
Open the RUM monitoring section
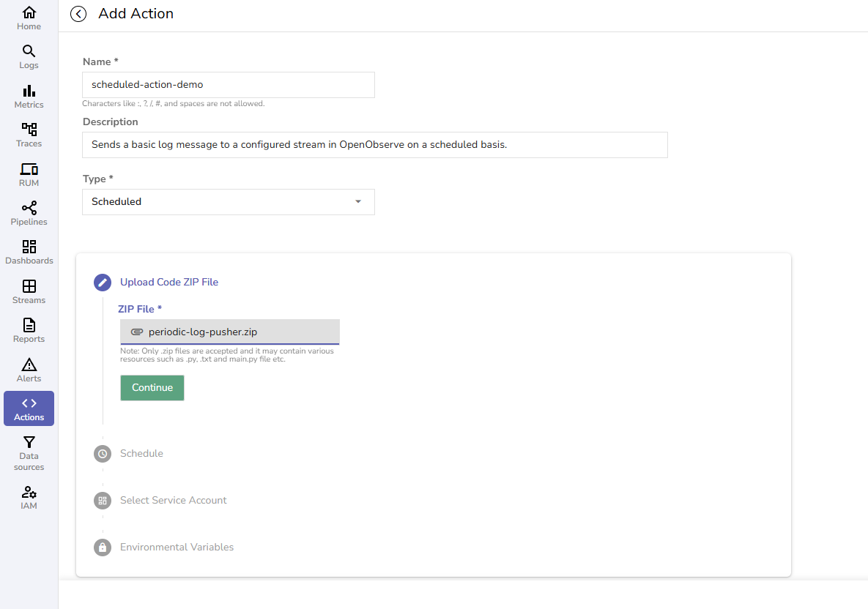[29, 173]
